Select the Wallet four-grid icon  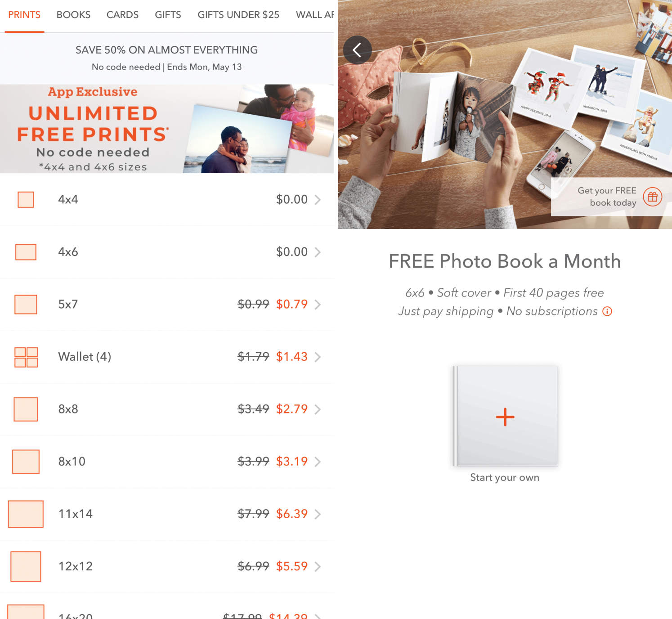point(26,357)
